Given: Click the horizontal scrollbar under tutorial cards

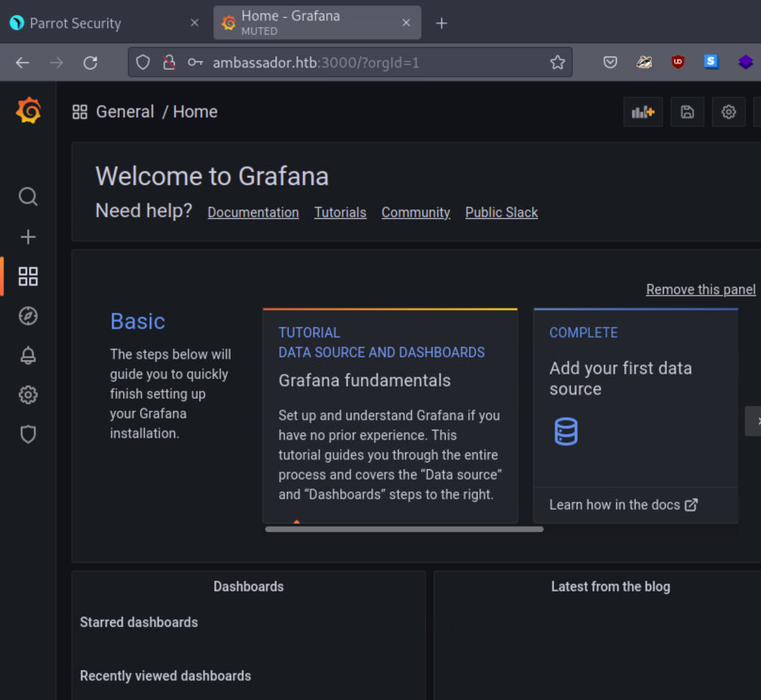Looking at the screenshot, I should pos(404,530).
